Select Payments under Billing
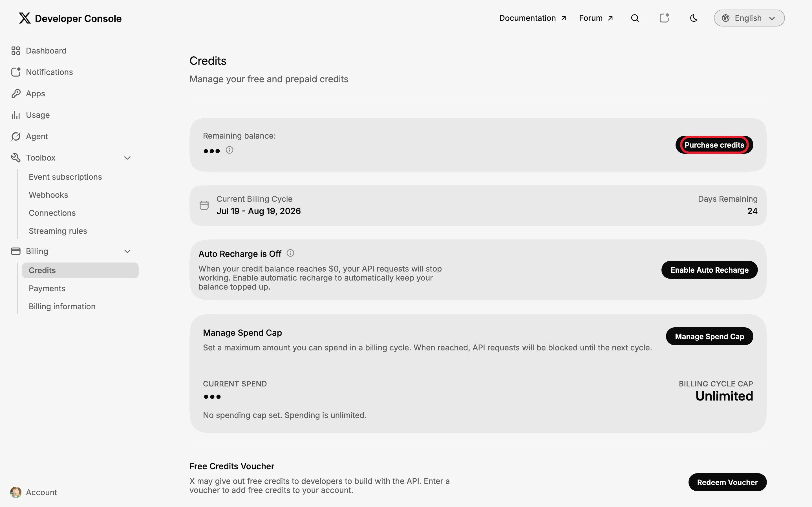812x507 pixels. 47,288
